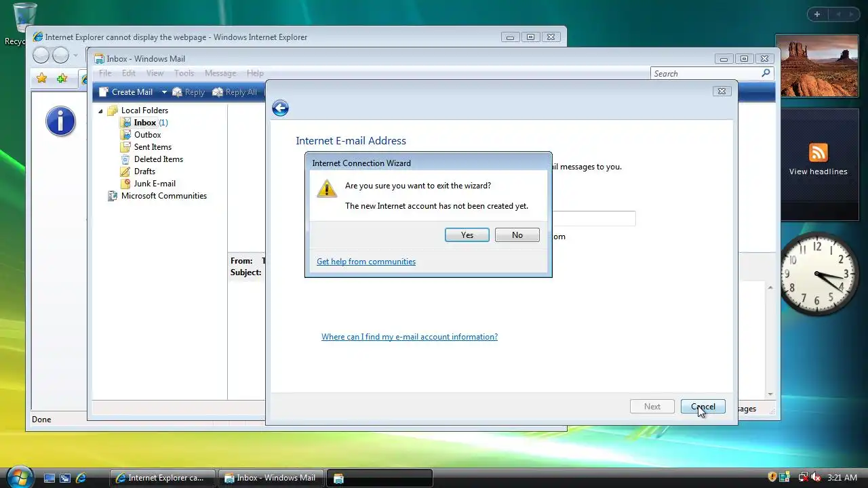Click the greyed-out Next button in the wizard

coord(652,407)
